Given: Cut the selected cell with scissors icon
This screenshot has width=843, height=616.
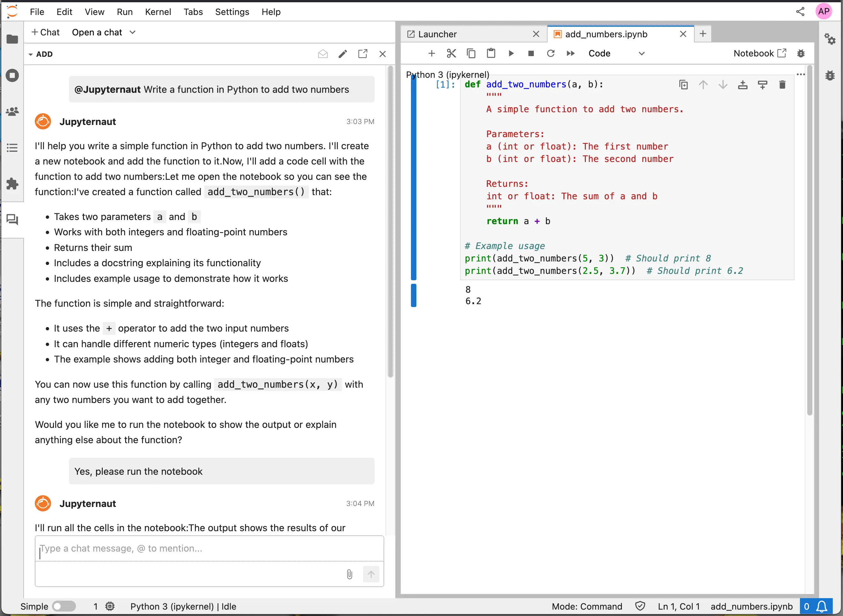Looking at the screenshot, I should click(451, 53).
